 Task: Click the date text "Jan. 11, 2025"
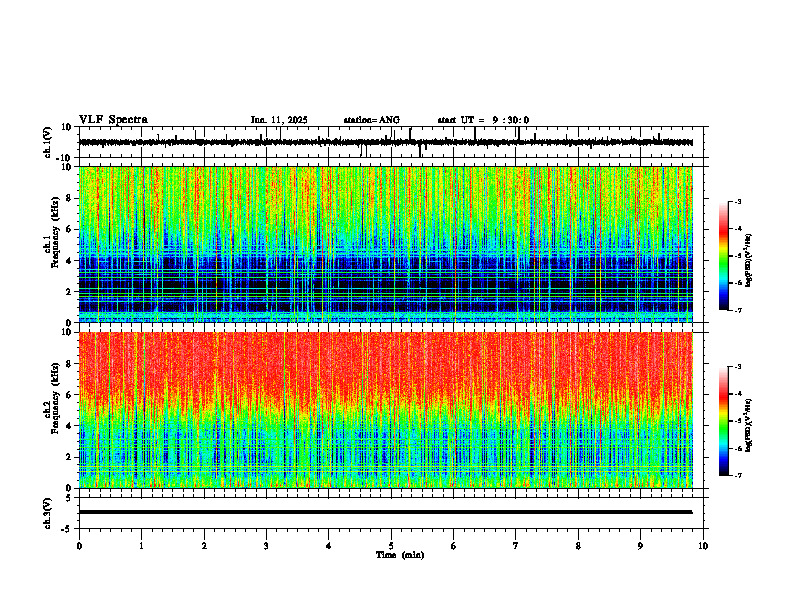click(x=279, y=120)
